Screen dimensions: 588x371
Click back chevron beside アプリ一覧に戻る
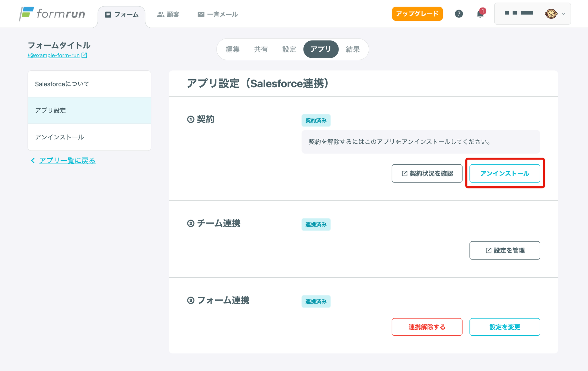pos(33,161)
